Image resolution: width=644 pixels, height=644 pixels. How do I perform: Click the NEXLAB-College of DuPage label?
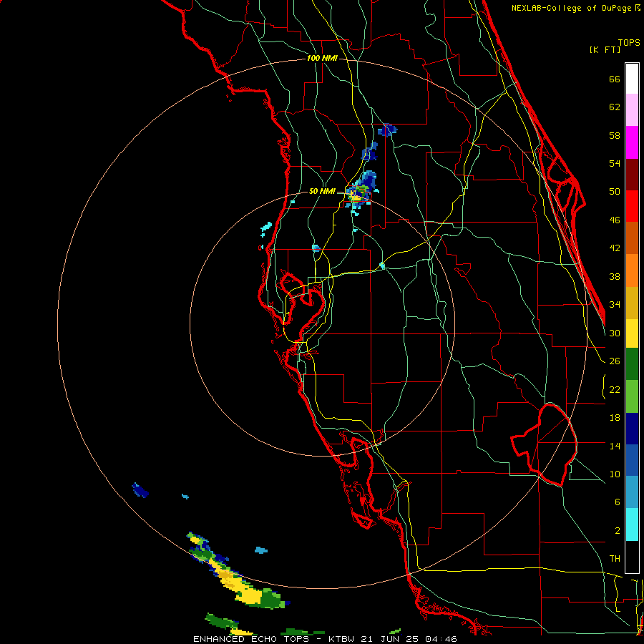pos(575,8)
